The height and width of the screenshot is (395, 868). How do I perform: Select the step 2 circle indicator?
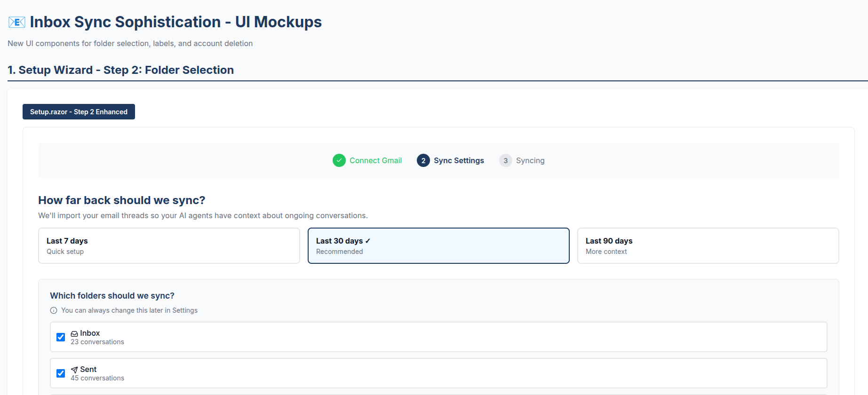point(423,160)
